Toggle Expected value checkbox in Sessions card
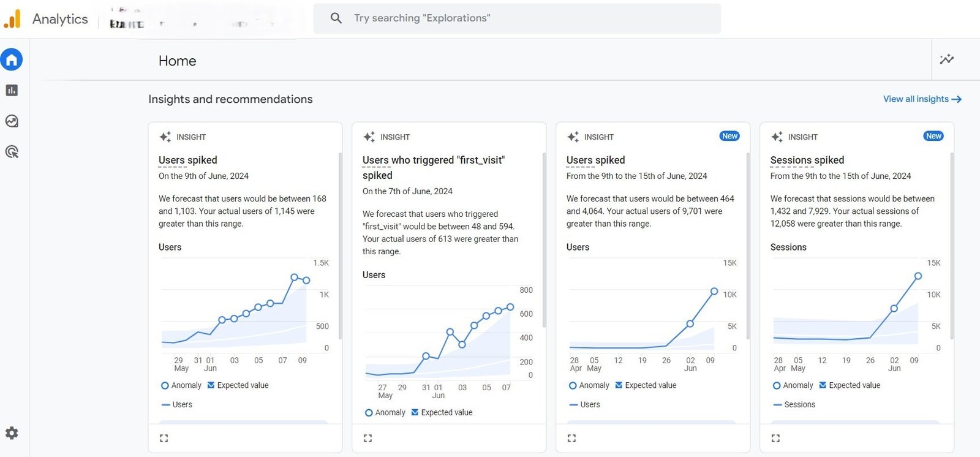This screenshot has height=457, width=980. [x=823, y=385]
